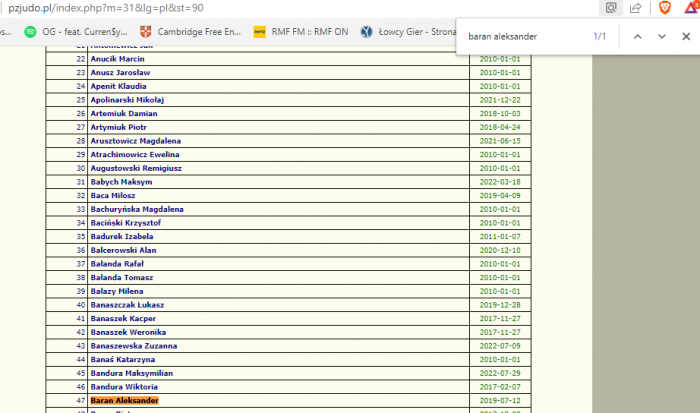Open Bandura Wiktoria link
This screenshot has width=700, height=413.
pos(124,387)
